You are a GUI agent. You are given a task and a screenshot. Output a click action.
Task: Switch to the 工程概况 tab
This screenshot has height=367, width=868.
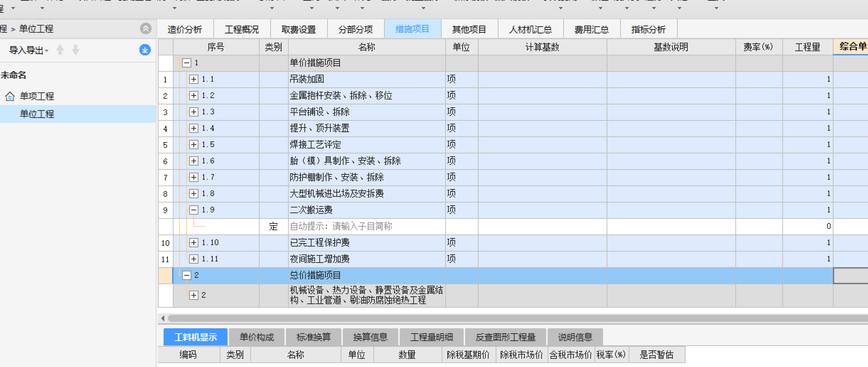tap(242, 29)
